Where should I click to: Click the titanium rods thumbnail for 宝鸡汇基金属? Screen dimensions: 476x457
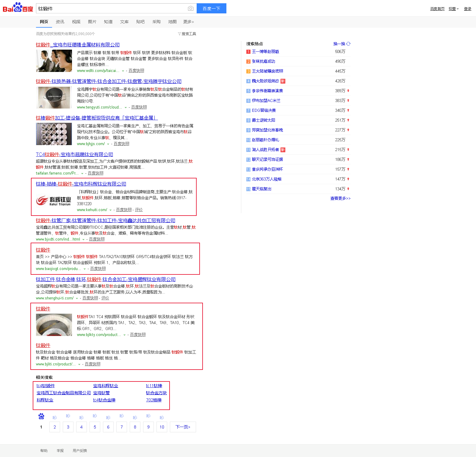(x=54, y=134)
